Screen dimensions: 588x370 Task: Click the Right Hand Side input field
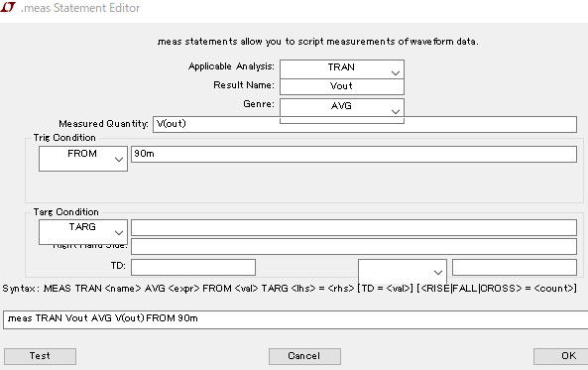coord(354,247)
